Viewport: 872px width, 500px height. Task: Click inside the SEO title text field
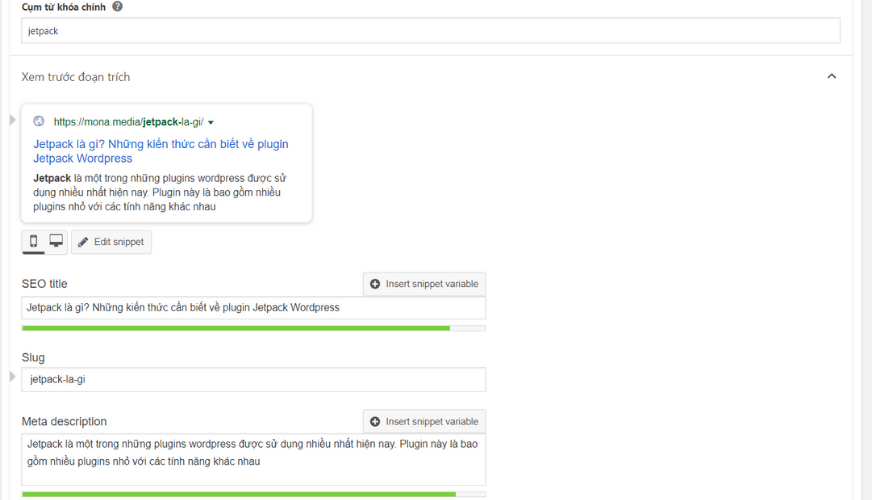tap(253, 308)
